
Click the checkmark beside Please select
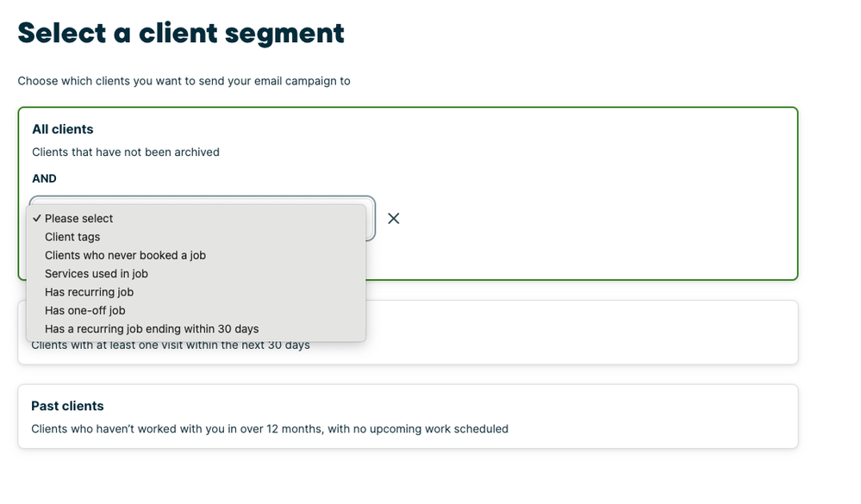tap(37, 219)
